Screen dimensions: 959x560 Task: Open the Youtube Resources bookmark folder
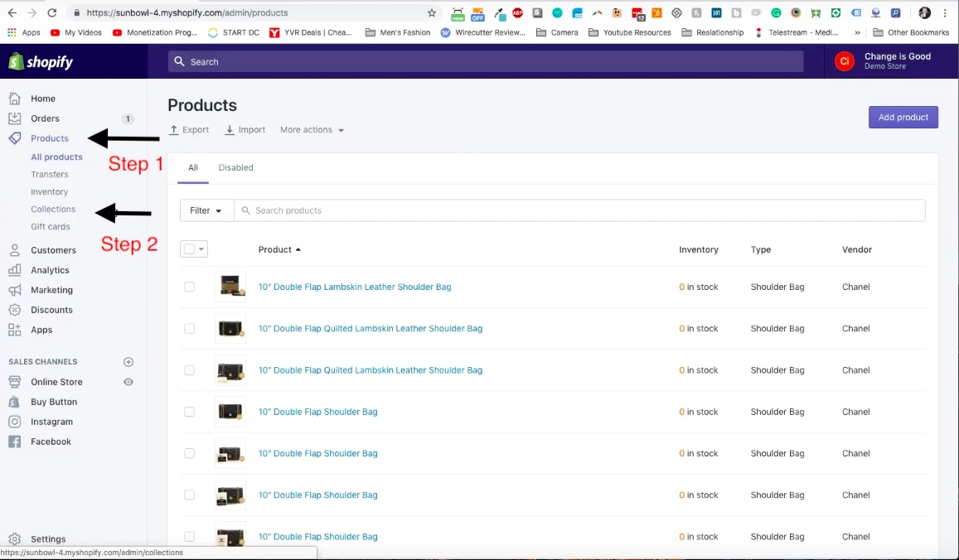pos(629,32)
